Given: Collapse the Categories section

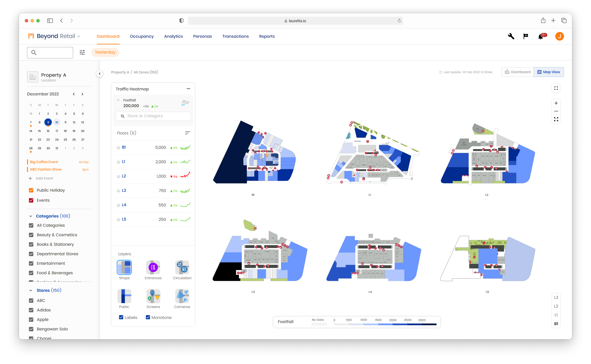Looking at the screenshot, I should point(31,216).
